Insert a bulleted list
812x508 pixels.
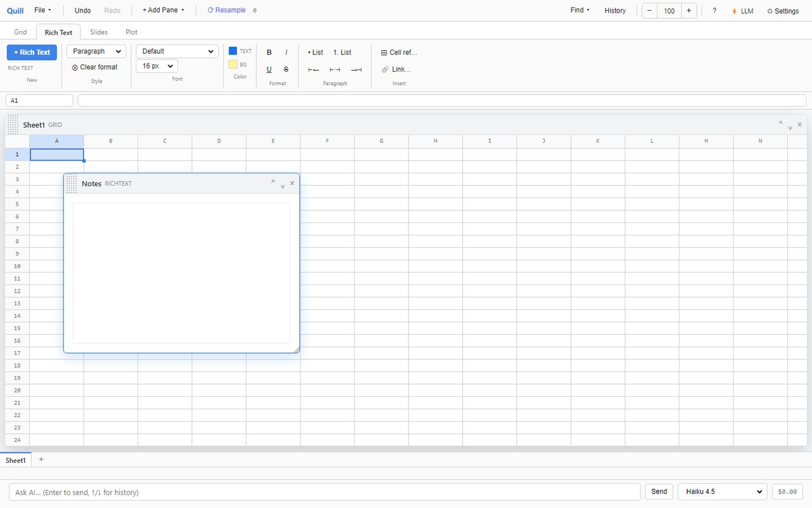(315, 53)
